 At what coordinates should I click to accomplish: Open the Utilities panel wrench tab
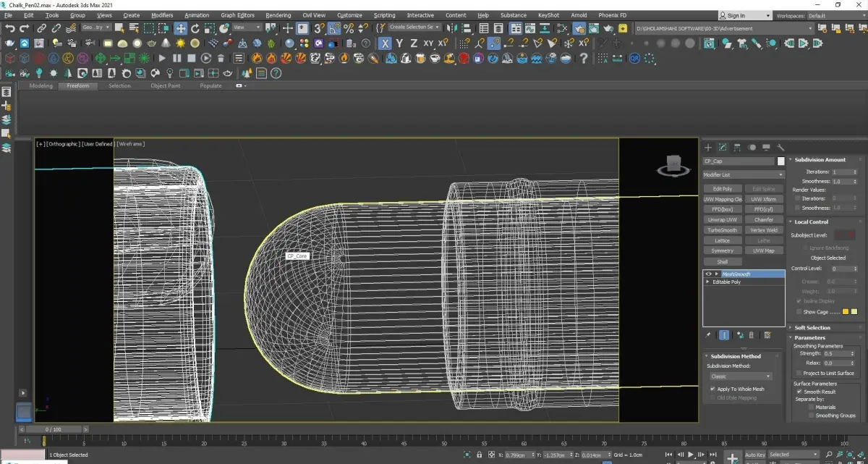(780, 147)
